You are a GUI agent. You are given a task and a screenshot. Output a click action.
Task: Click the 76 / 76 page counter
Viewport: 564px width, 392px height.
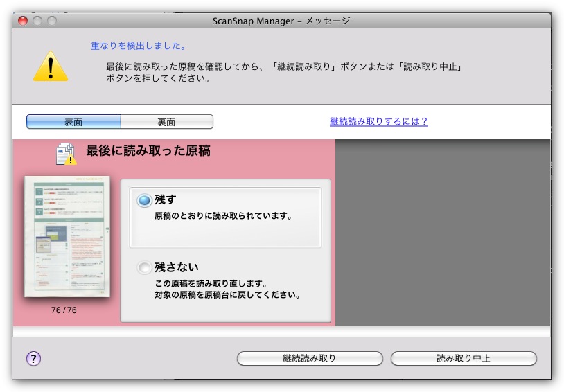64,310
